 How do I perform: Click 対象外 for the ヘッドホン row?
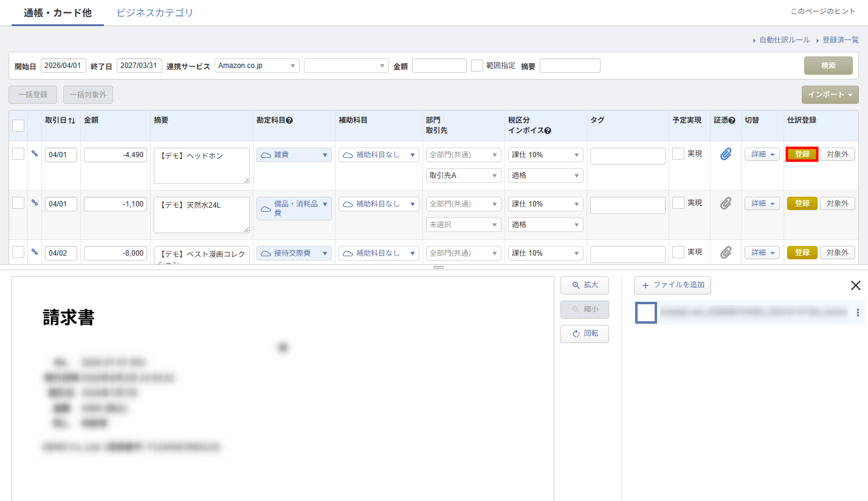[x=838, y=154]
